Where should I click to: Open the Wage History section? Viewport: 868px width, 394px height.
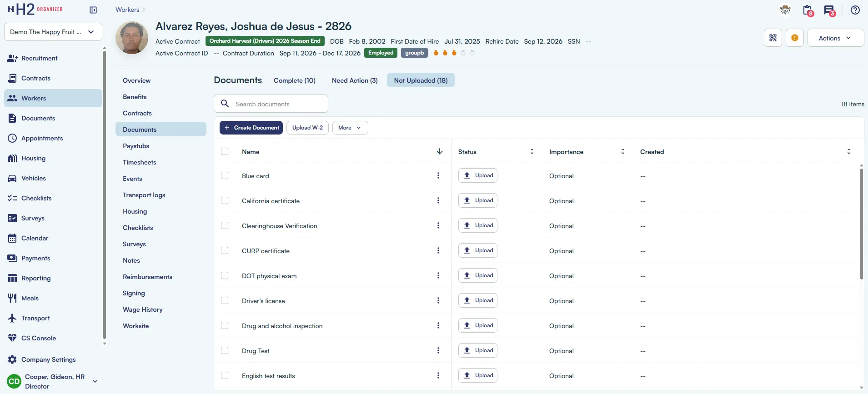161,309
